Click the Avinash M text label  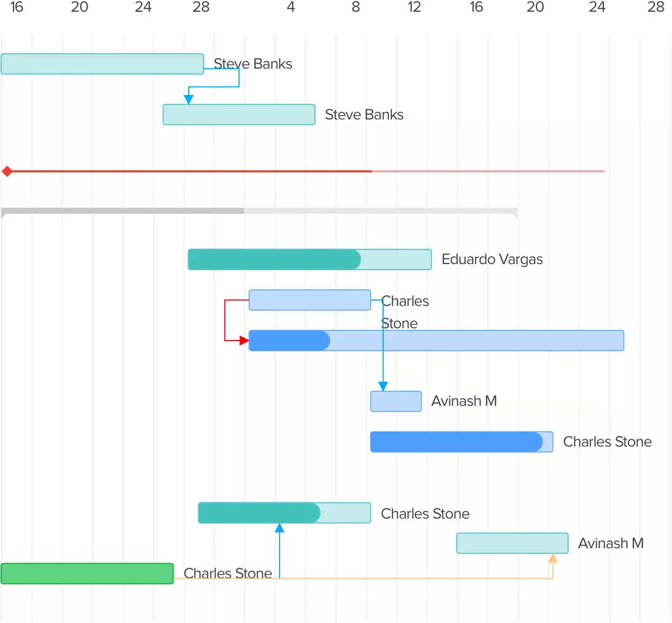pos(464,401)
